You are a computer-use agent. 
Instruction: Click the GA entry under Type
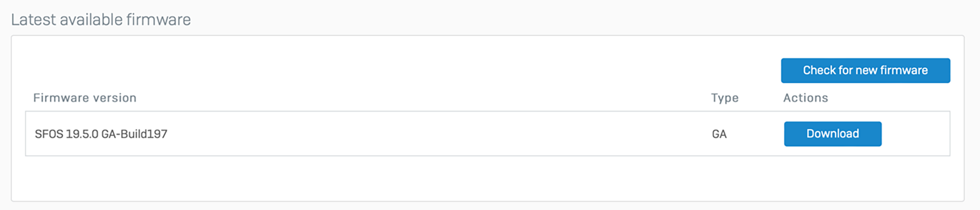click(719, 134)
